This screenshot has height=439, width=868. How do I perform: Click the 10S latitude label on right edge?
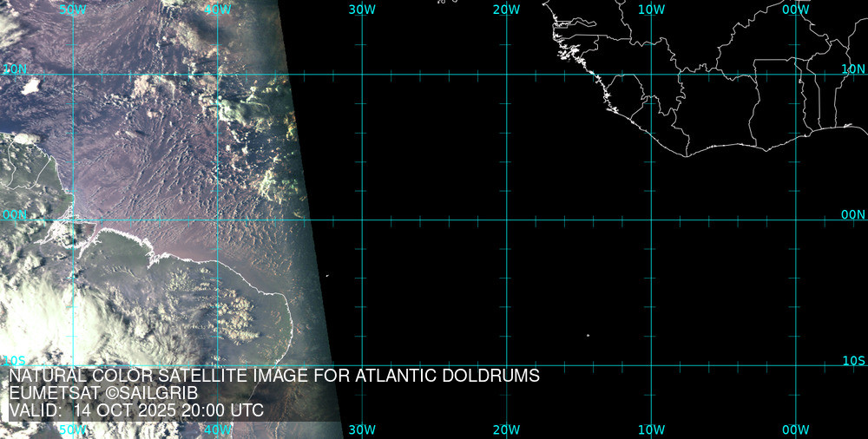point(853,360)
